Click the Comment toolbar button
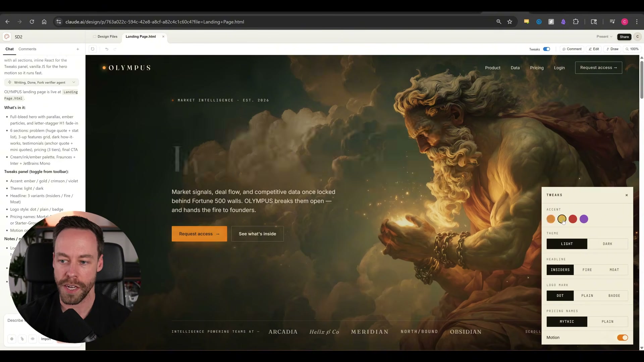This screenshot has height=362, width=644. coord(572,49)
